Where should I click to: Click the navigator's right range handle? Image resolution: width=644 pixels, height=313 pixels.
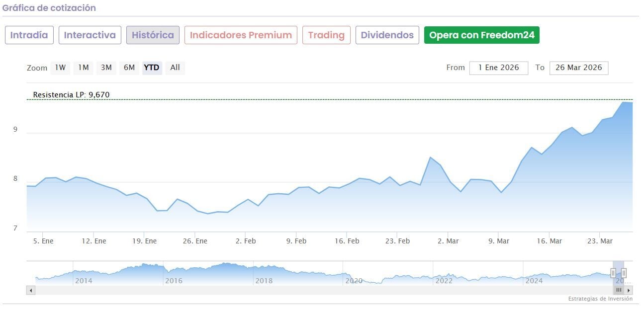(x=624, y=273)
